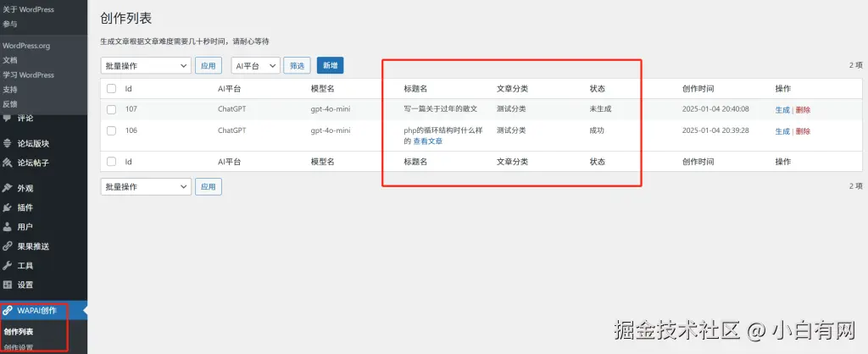The height and width of the screenshot is (354, 868).
Task: Open the 文档 menu item
Action: 9,60
